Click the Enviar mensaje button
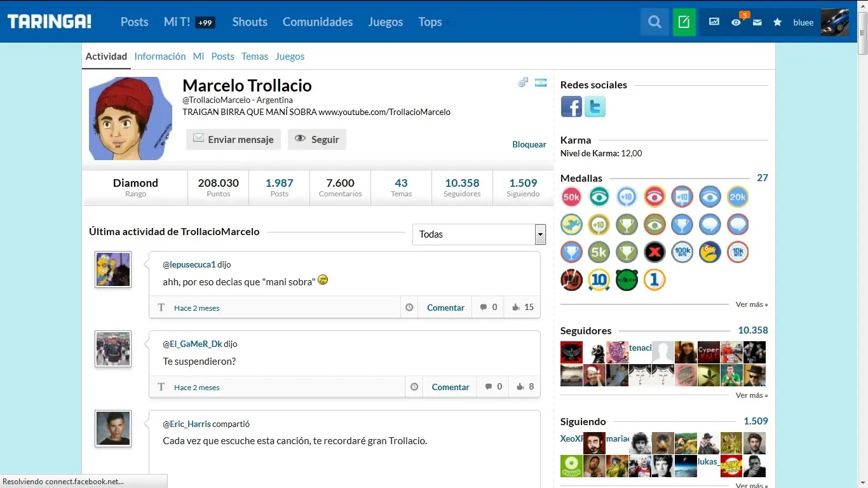 (233, 139)
